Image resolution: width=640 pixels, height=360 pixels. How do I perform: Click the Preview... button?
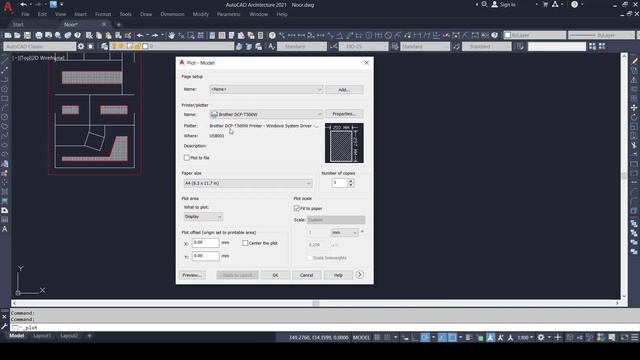click(192, 275)
